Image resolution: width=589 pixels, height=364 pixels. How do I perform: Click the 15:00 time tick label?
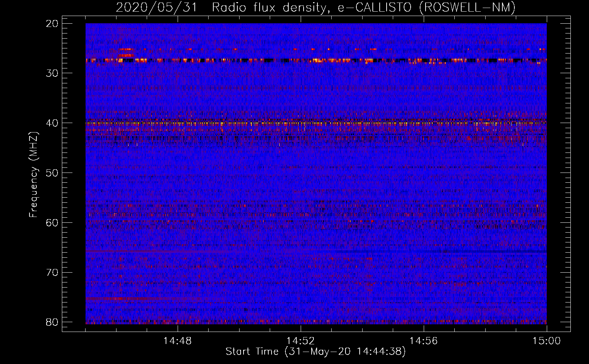(547, 341)
